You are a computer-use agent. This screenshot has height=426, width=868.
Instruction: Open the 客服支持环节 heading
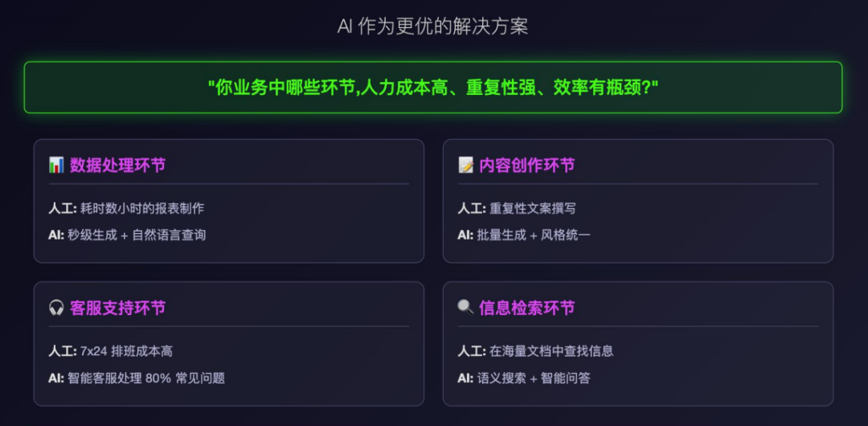[x=117, y=308]
